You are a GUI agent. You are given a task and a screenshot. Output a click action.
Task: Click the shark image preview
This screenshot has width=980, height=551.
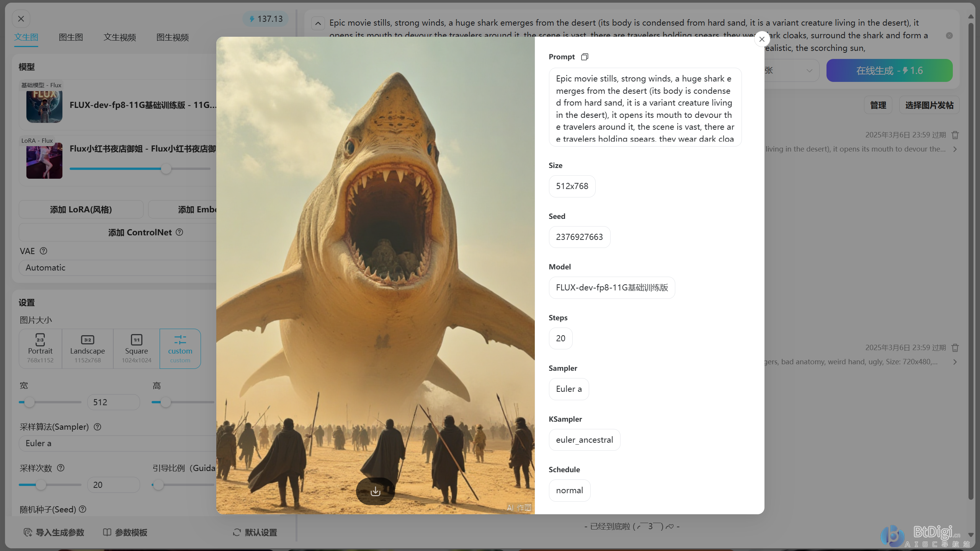click(x=375, y=275)
